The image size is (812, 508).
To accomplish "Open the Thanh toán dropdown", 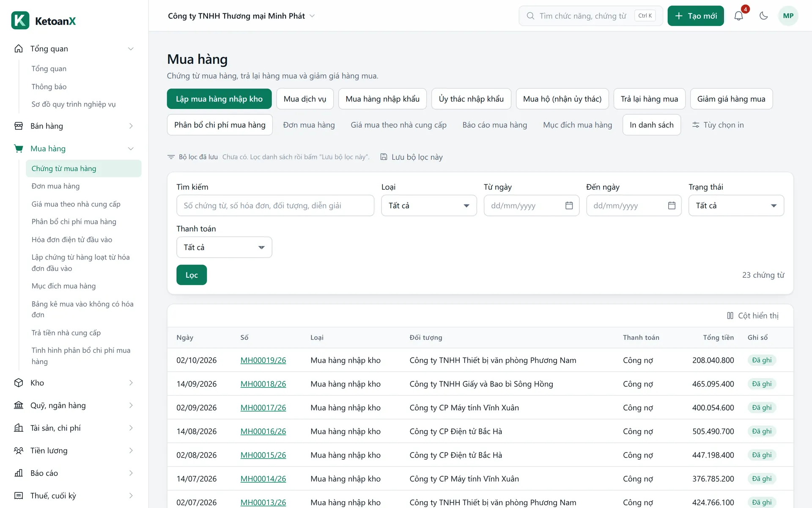I will pos(224,247).
